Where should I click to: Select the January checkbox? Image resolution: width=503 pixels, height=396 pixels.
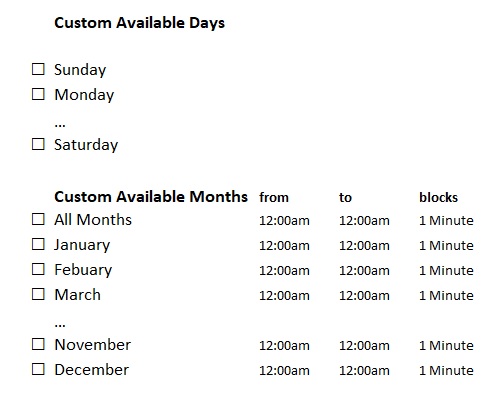38,244
